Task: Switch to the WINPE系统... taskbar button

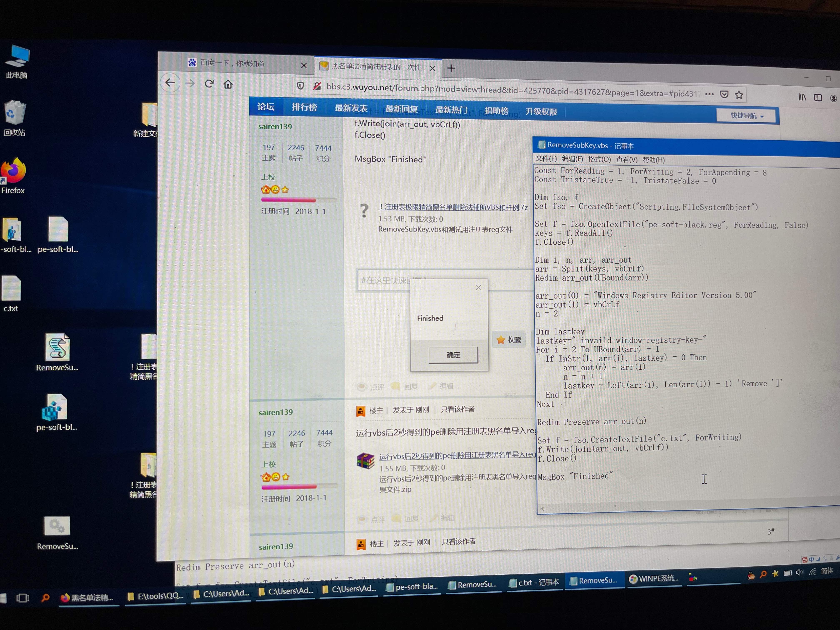Action: point(654,578)
